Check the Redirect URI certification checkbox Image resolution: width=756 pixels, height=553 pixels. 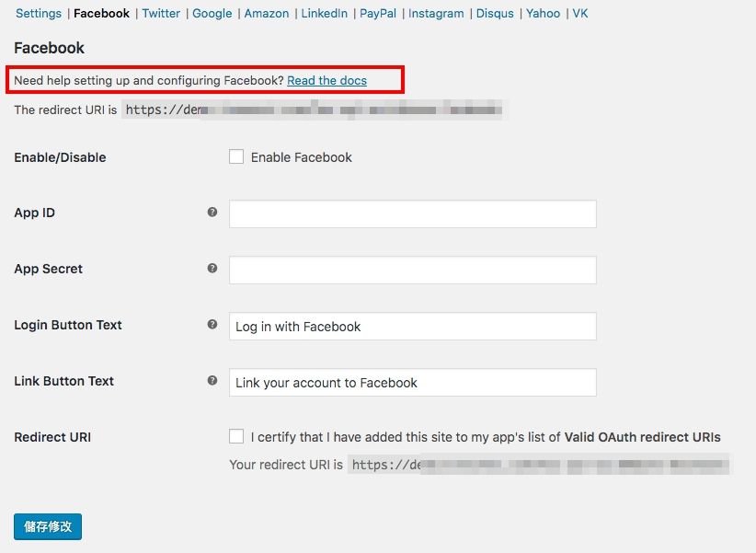coord(236,437)
